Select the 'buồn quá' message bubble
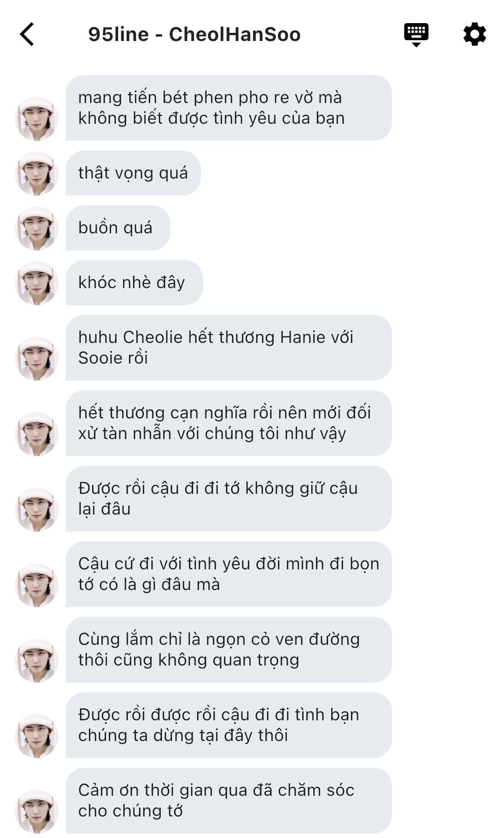 118,228
